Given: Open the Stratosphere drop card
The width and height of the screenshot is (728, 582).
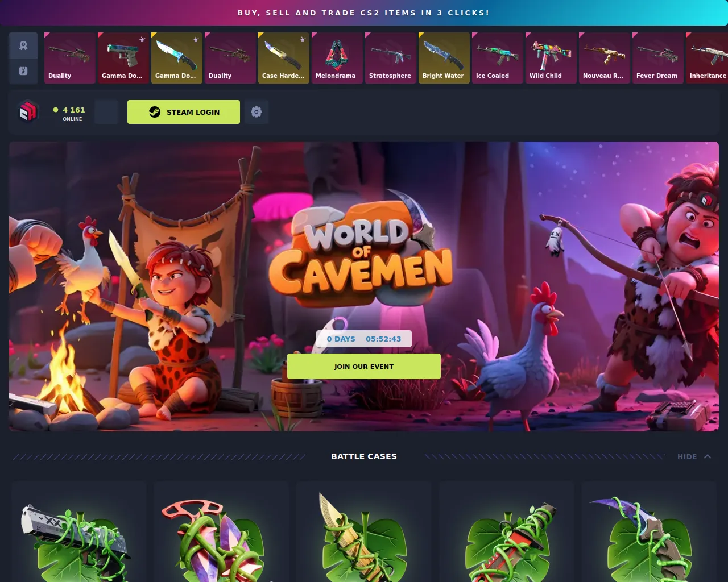Looking at the screenshot, I should 391,58.
